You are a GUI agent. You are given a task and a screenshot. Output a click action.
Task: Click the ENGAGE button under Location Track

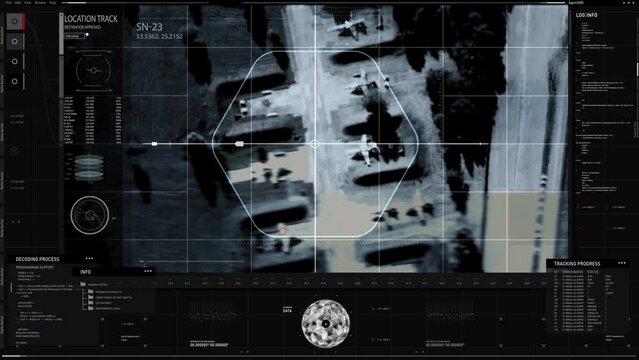pos(74,36)
